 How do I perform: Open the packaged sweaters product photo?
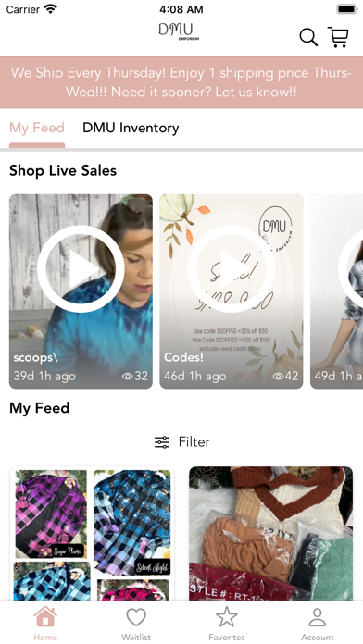[271, 534]
